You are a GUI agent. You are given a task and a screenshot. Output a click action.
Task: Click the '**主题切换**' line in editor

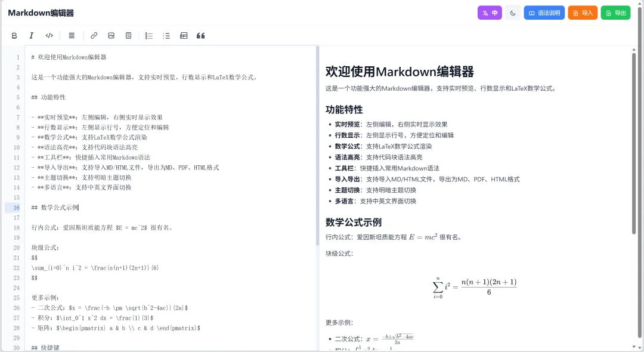[x=81, y=177]
